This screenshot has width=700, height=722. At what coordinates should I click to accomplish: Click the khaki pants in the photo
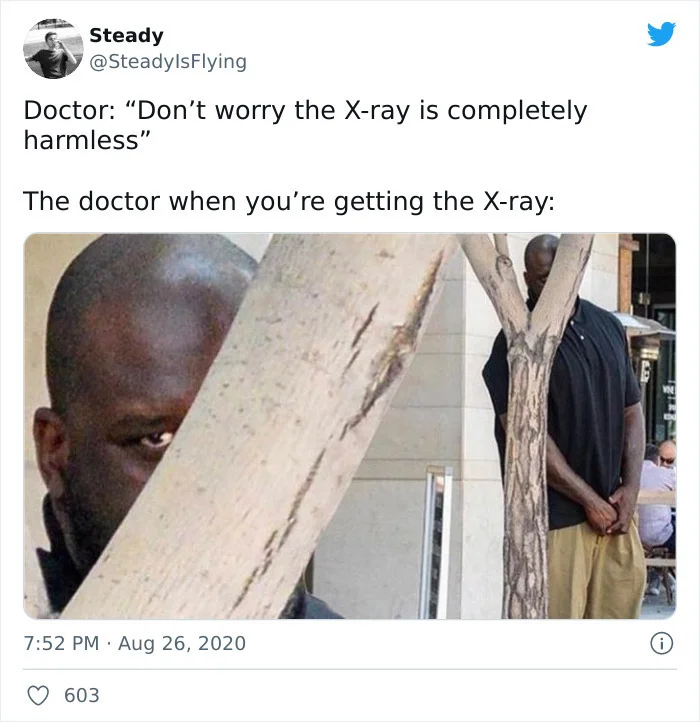(x=596, y=571)
